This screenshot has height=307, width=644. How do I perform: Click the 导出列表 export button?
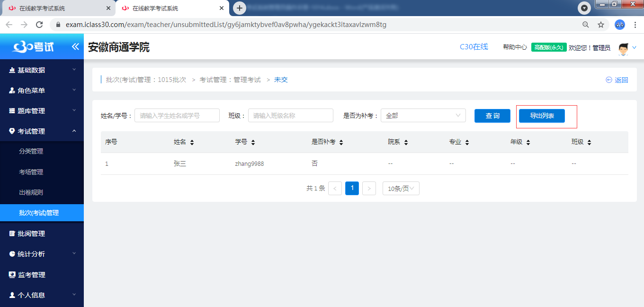tap(541, 115)
